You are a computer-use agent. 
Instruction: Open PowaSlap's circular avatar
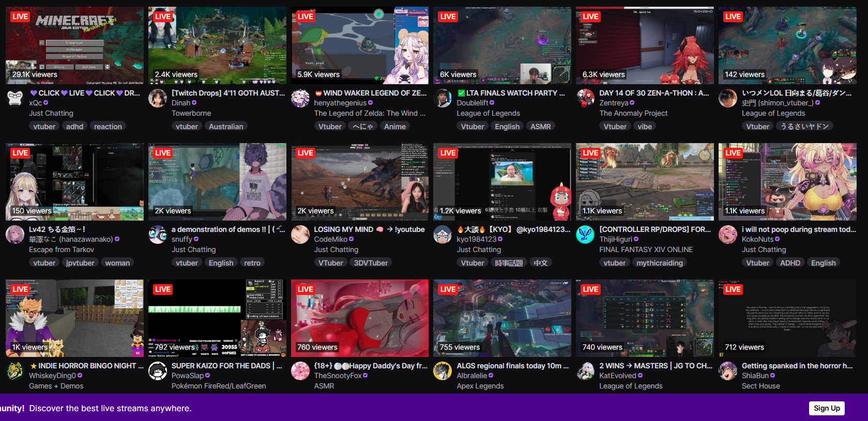tap(158, 371)
